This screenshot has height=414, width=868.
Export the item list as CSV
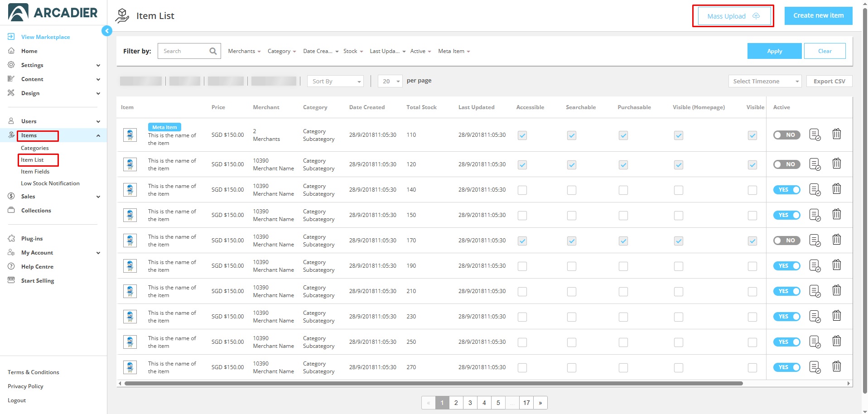point(829,82)
